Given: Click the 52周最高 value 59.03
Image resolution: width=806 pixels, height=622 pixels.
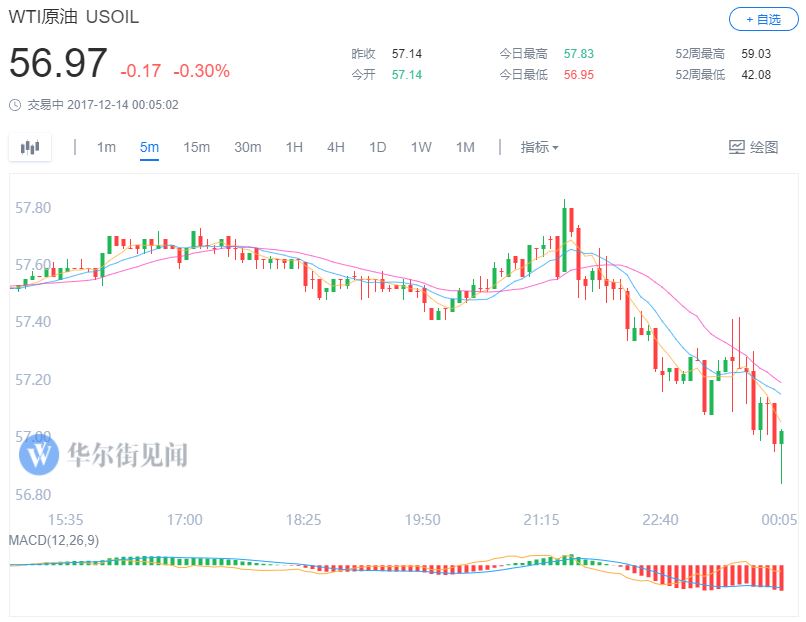Looking at the screenshot, I should click(x=756, y=54).
